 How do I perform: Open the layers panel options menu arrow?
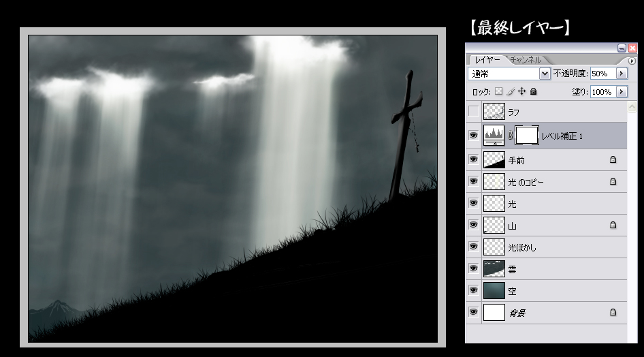pos(632,61)
